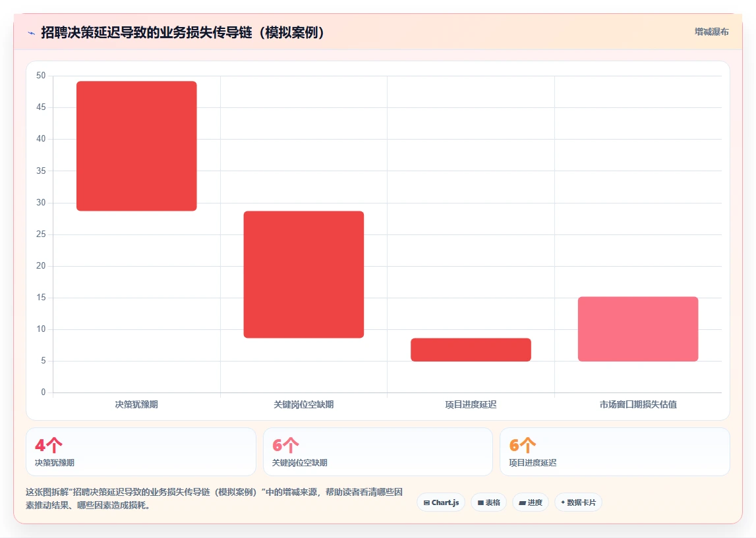This screenshot has width=756, height=538.
Task: Select the 关键岗位空缺期 red waterfall bar
Action: tap(304, 275)
